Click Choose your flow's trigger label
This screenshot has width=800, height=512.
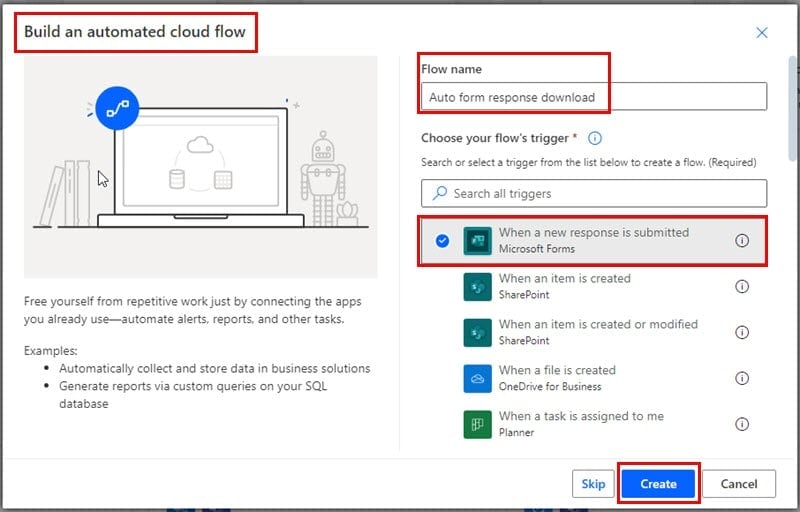(x=494, y=138)
